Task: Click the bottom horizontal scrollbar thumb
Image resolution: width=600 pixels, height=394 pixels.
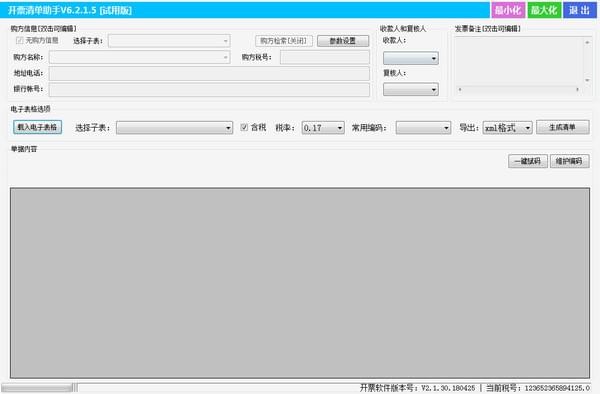Action: pos(37,388)
